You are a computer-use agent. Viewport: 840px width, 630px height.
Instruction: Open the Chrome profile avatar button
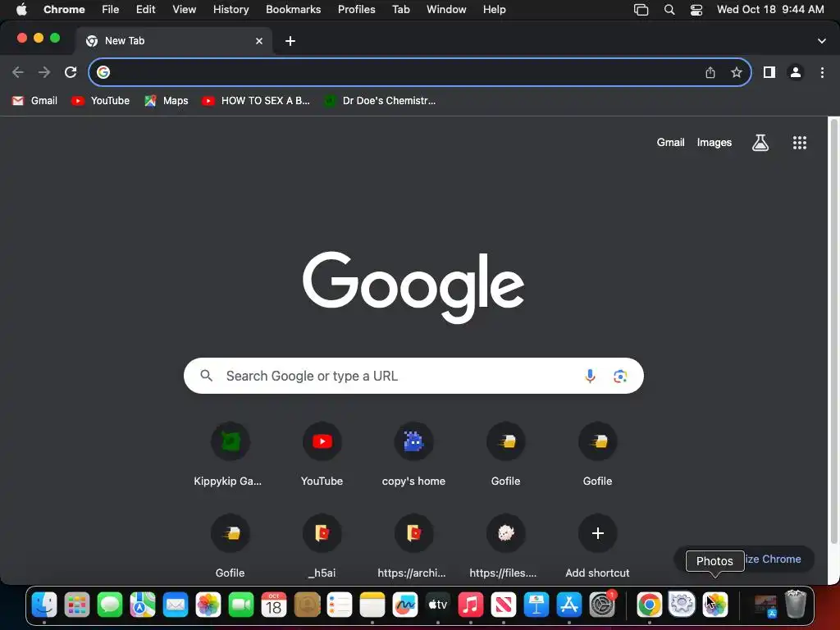click(796, 72)
